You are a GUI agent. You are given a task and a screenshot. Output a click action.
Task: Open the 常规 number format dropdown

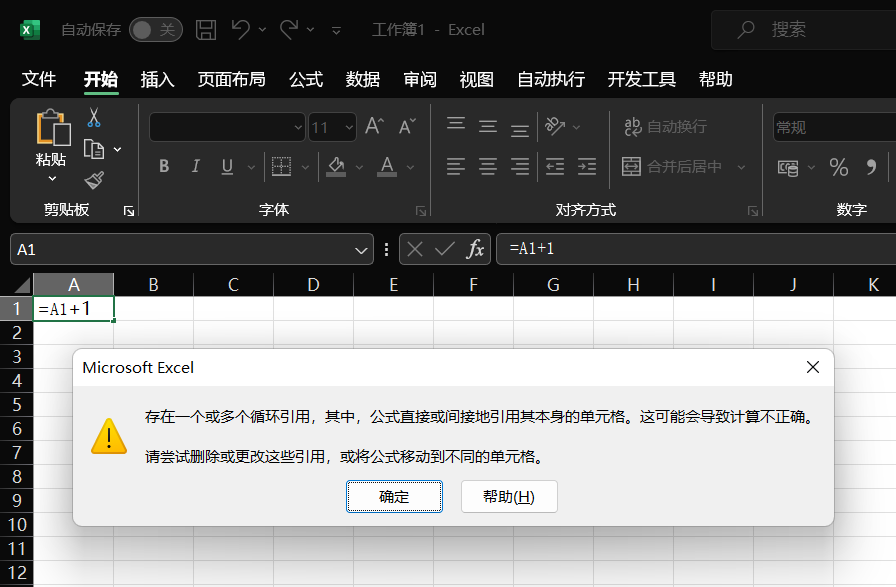(835, 127)
